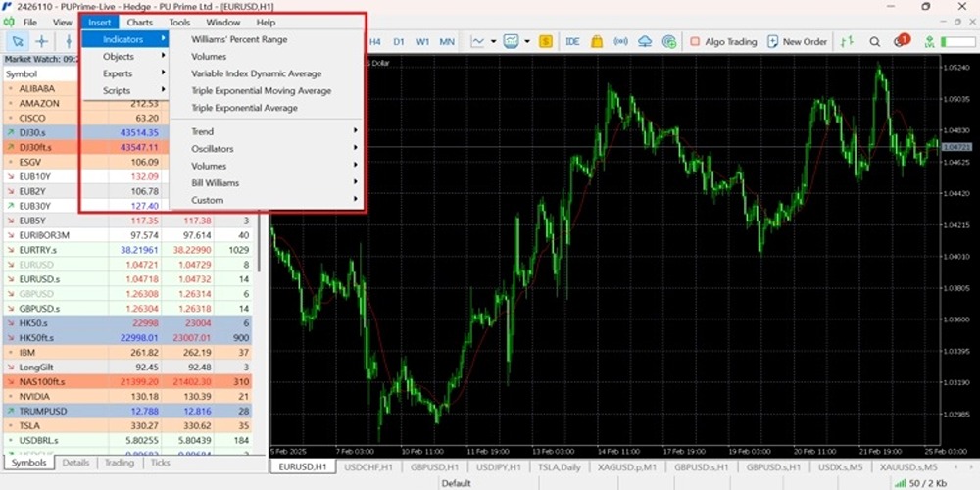
Task: Switch to the TSLA,Daily chart tab
Action: [559, 466]
